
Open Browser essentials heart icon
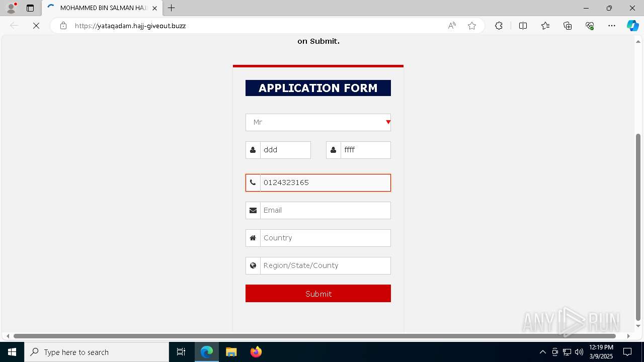click(x=590, y=26)
